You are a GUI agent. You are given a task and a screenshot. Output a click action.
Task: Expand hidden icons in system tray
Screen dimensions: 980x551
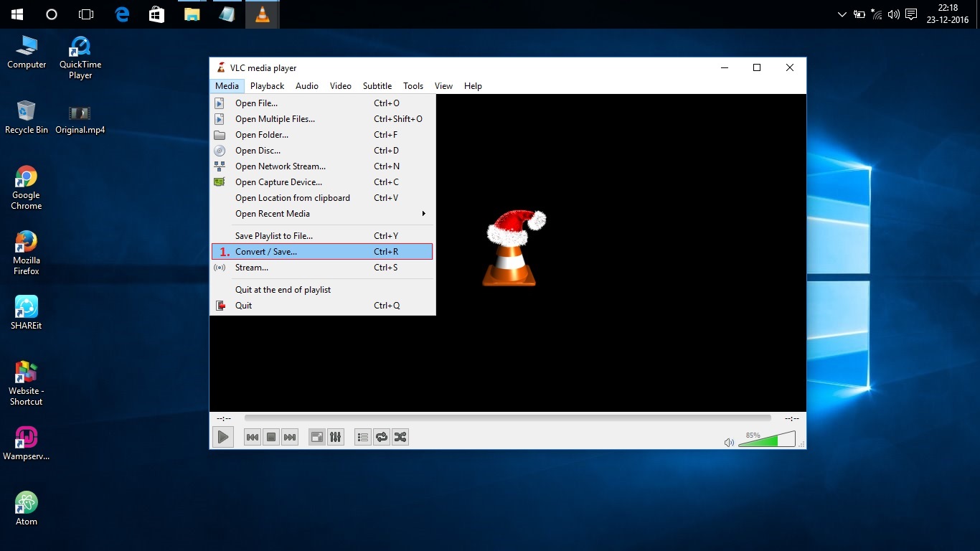[x=841, y=14]
